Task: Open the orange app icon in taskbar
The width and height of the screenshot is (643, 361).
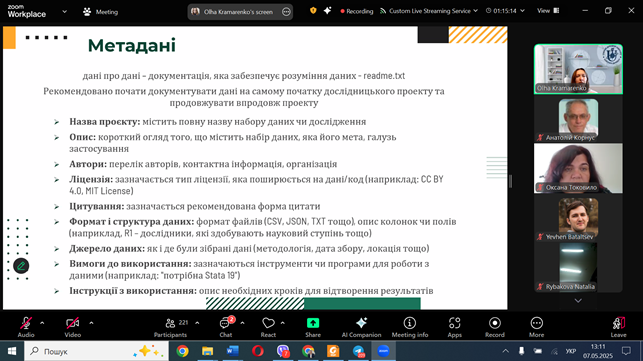Action: coord(333,351)
